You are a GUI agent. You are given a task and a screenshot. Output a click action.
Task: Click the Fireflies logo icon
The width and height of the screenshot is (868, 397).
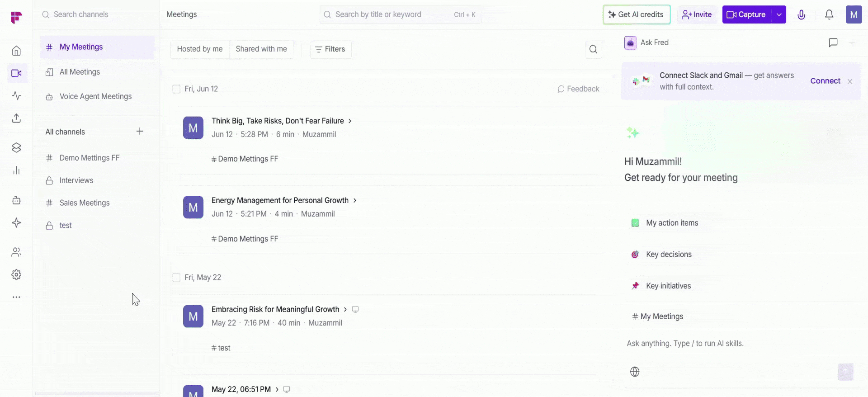[x=16, y=17]
